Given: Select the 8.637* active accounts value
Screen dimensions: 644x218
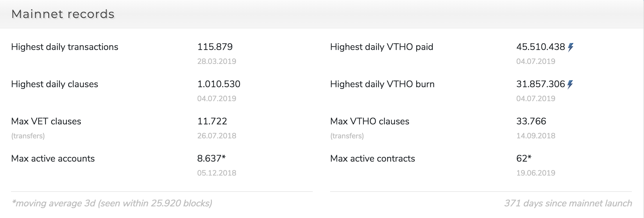Looking at the screenshot, I should tap(212, 158).
